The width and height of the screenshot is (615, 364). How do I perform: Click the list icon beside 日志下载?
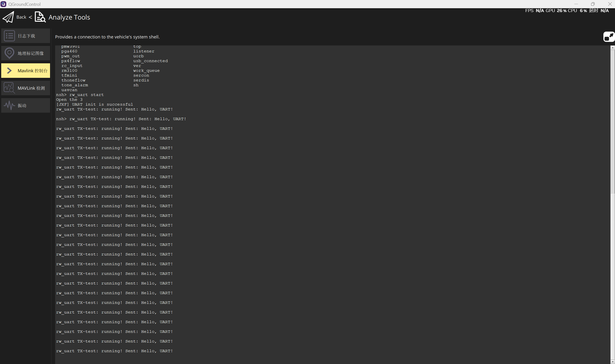point(9,36)
